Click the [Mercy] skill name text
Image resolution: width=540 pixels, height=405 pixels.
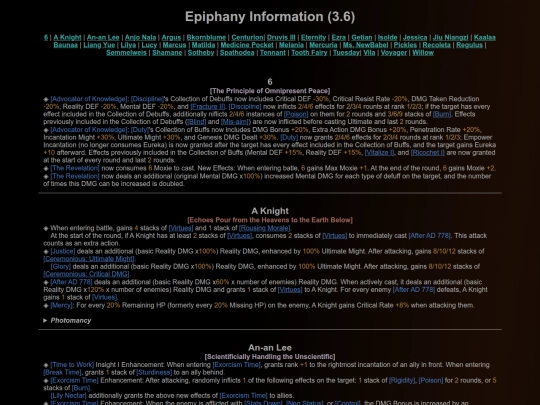[62, 305]
